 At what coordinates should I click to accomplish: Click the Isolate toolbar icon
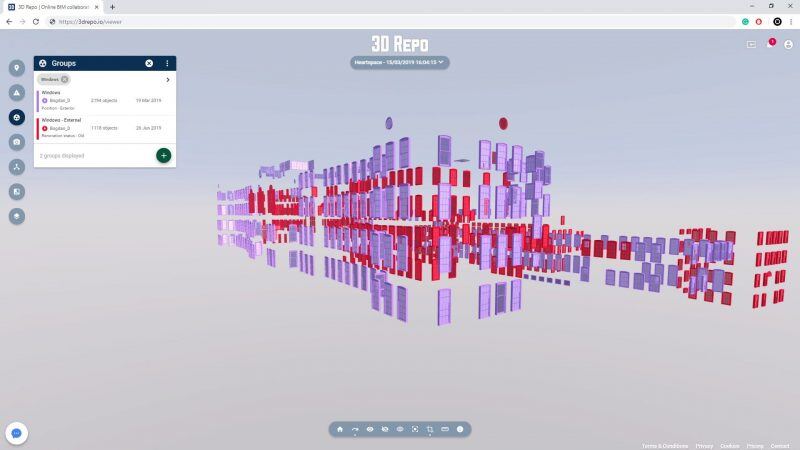coord(400,430)
